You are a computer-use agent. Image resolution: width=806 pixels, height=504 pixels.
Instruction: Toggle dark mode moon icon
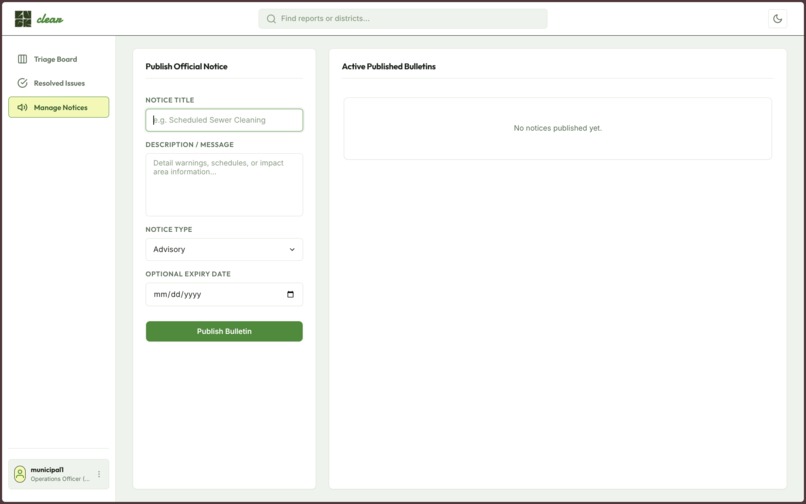click(x=777, y=19)
